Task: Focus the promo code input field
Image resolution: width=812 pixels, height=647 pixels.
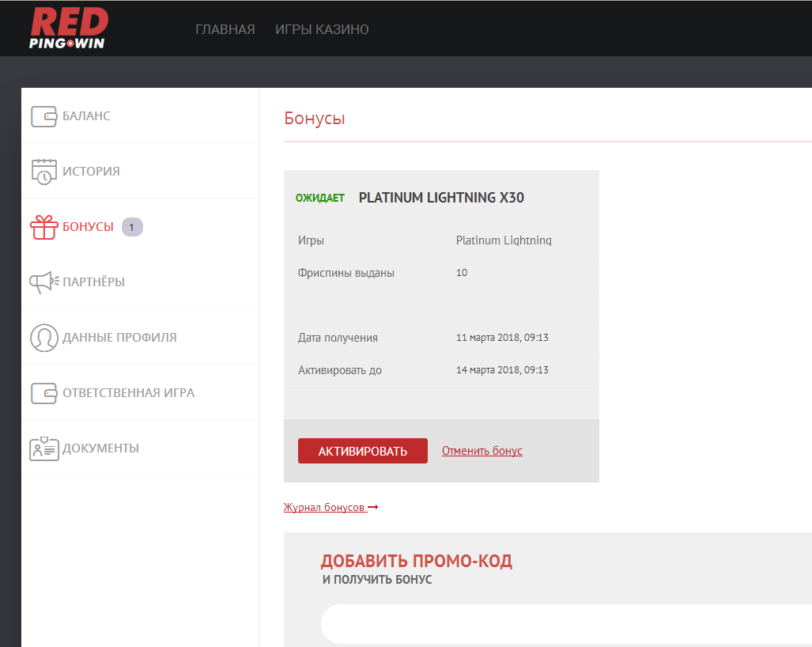Action: coord(565,625)
